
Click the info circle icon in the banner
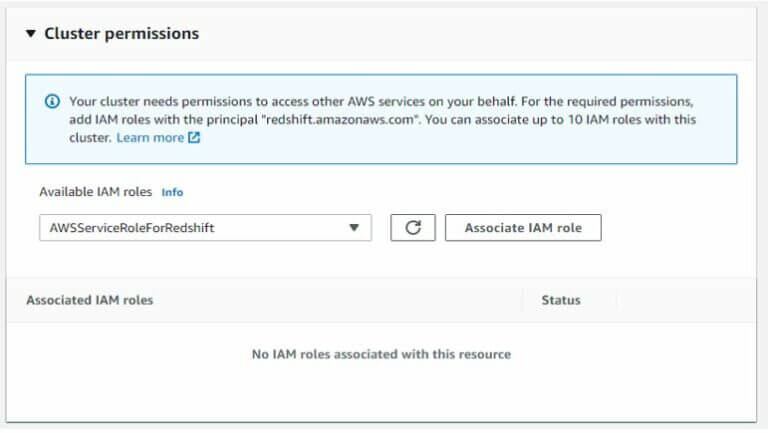(x=52, y=102)
